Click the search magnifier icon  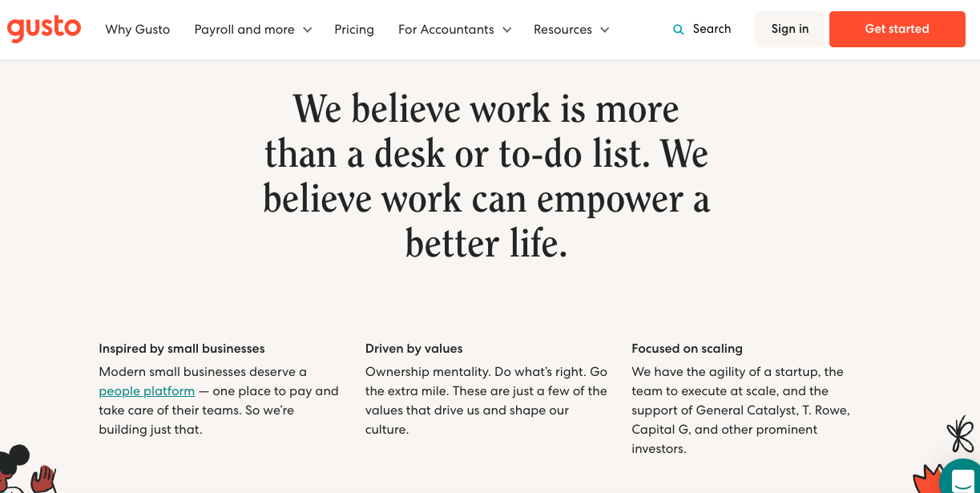[679, 30]
